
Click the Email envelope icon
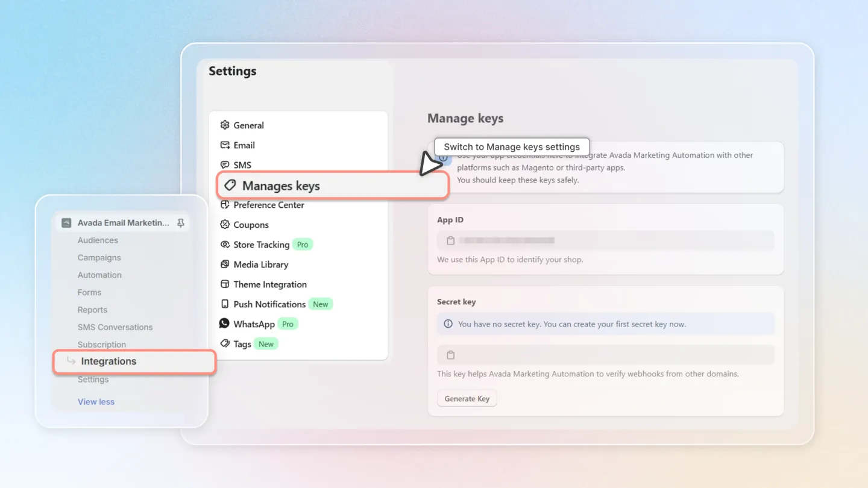tap(225, 145)
